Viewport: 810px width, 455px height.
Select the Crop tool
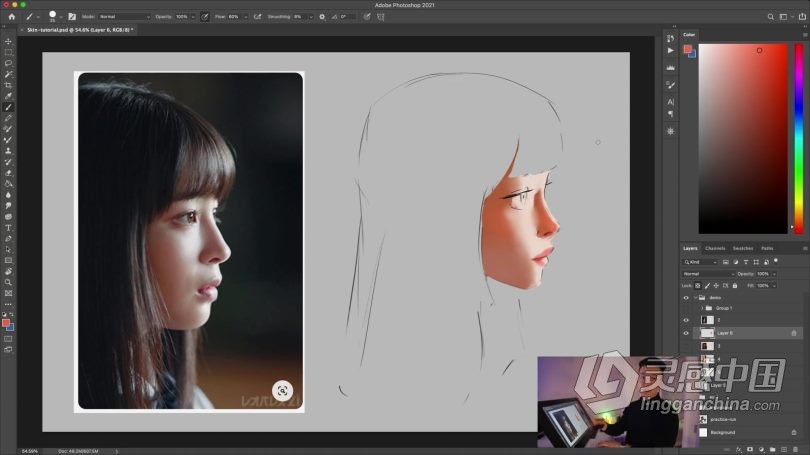pyautogui.click(x=8, y=85)
